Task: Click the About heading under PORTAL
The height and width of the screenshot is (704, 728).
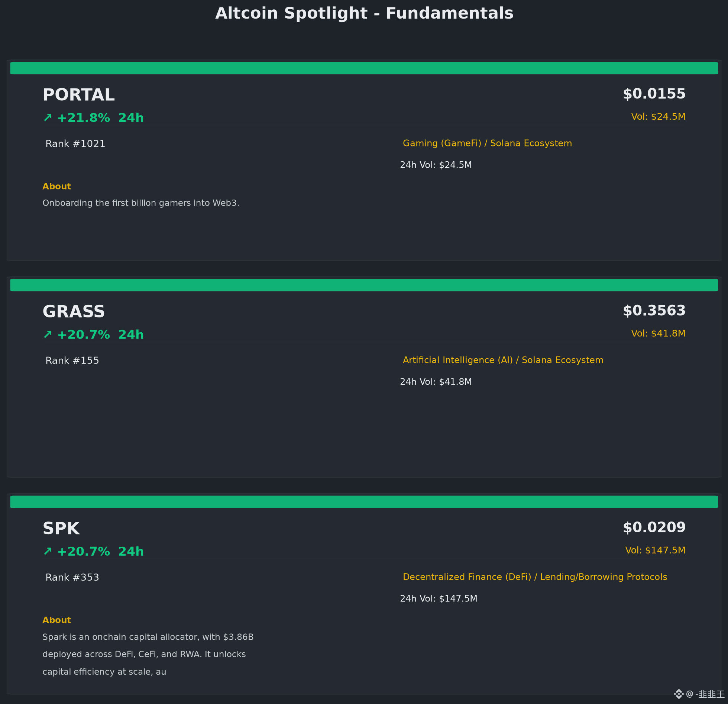Action: pyautogui.click(x=56, y=186)
